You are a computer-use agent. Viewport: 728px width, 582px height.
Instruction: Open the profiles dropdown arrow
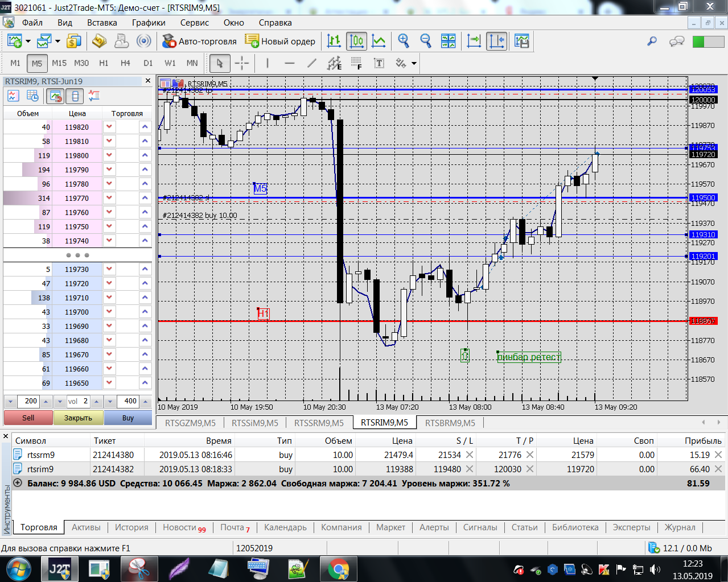click(57, 41)
